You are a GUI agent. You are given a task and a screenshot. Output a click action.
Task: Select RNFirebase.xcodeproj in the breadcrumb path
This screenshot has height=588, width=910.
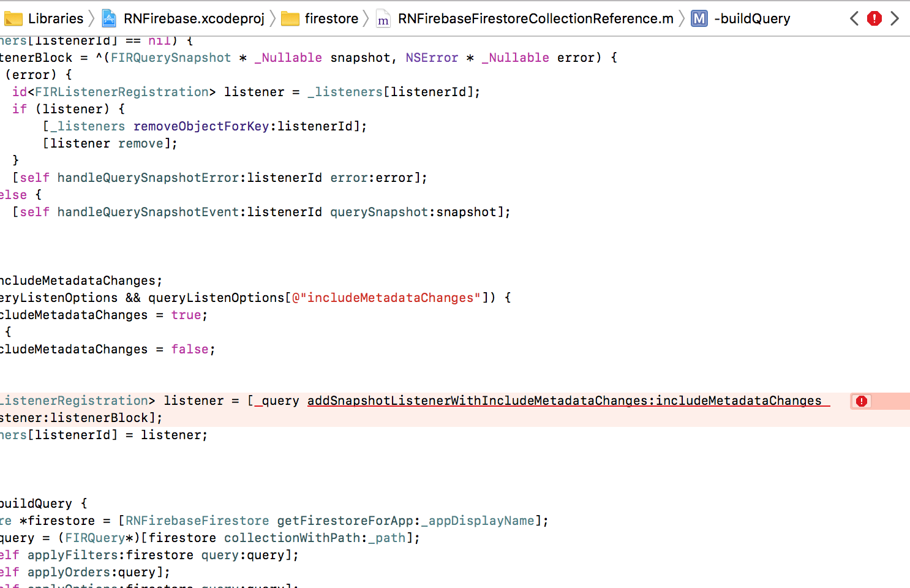[x=194, y=18]
